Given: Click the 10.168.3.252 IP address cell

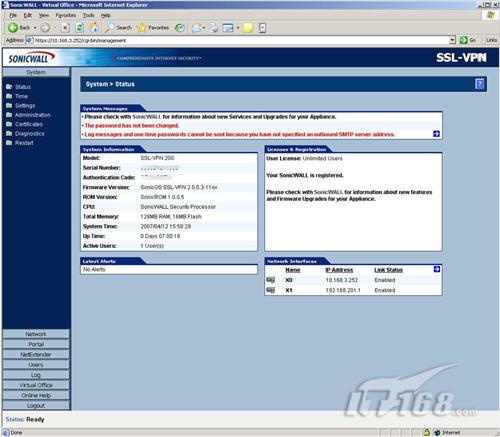Looking at the screenshot, I should pyautogui.click(x=342, y=280).
